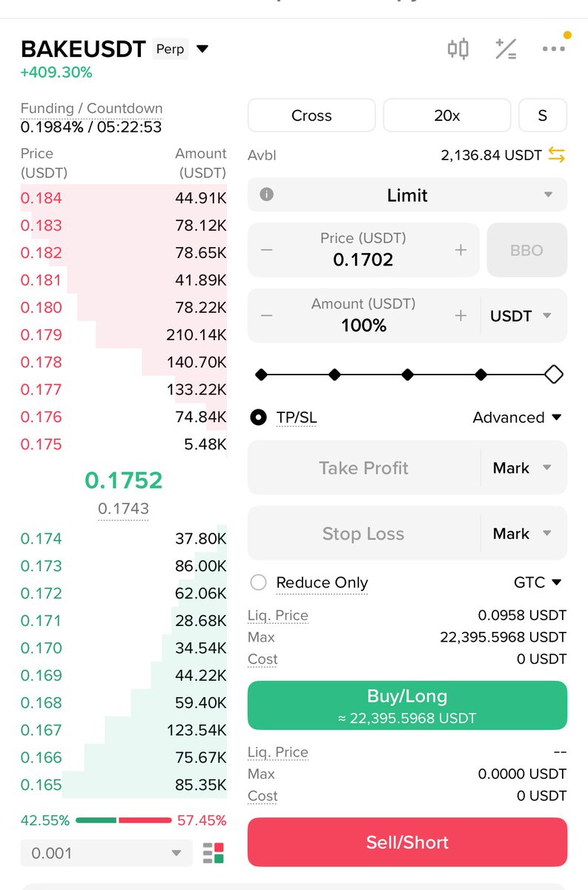588x890 pixels.
Task: Open the GTC time-in-force dropdown
Action: [538, 583]
